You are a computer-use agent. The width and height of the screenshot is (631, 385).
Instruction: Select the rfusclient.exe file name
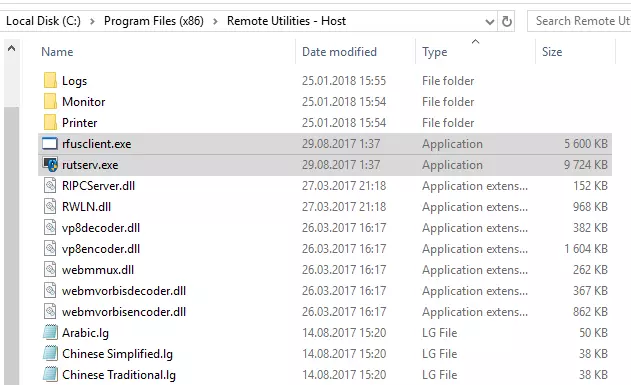pos(97,144)
